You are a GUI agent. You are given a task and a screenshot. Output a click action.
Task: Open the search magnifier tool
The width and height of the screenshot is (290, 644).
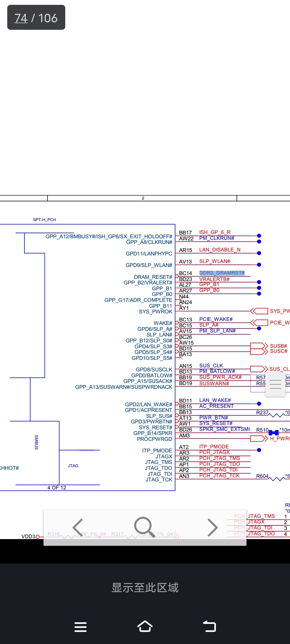click(144, 527)
